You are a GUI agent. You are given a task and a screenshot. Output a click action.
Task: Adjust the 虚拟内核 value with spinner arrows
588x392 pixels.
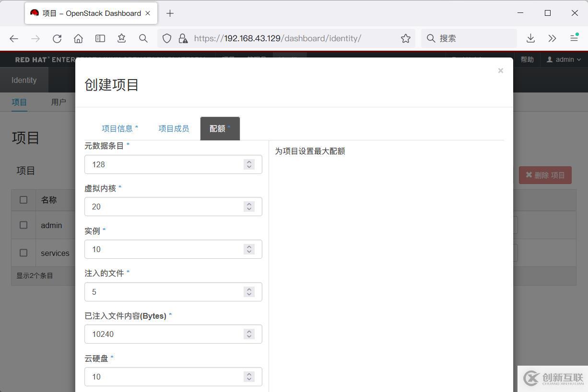(x=249, y=207)
